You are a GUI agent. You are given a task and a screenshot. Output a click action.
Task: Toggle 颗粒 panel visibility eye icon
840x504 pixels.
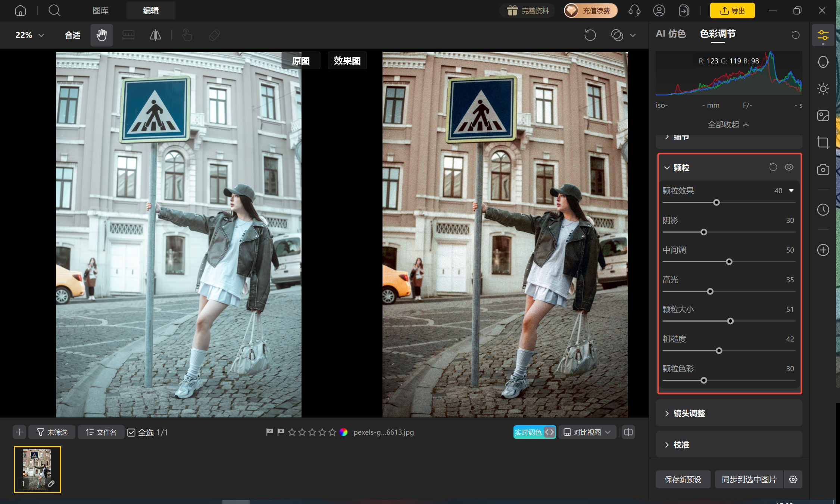tap(789, 167)
